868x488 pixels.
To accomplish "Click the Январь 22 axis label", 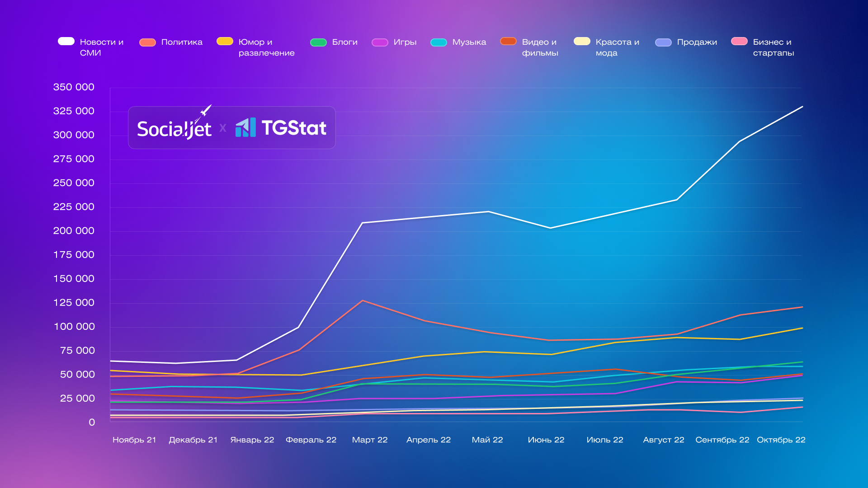I will (252, 440).
